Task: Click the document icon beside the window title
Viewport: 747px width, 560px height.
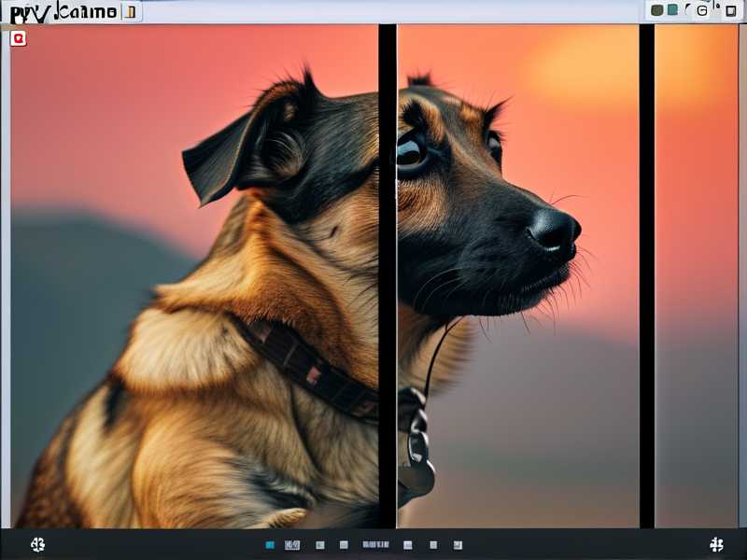Action: [131, 11]
